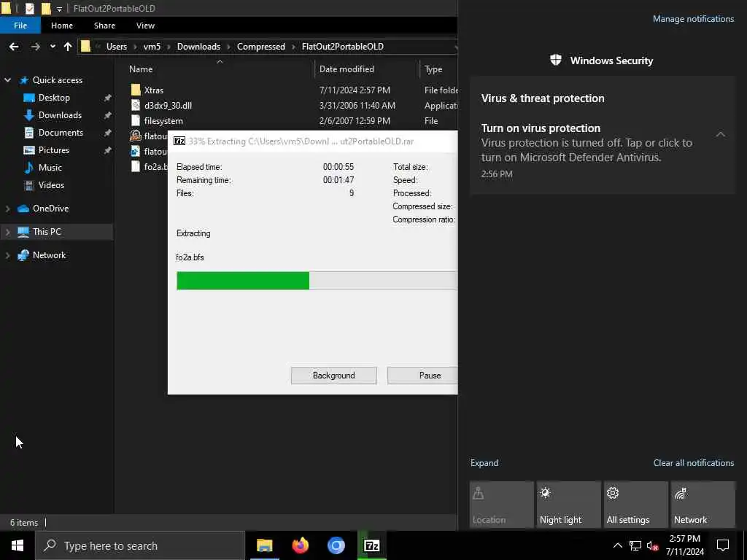
Task: Click the OneDrive cloud icon
Action: 23,209
